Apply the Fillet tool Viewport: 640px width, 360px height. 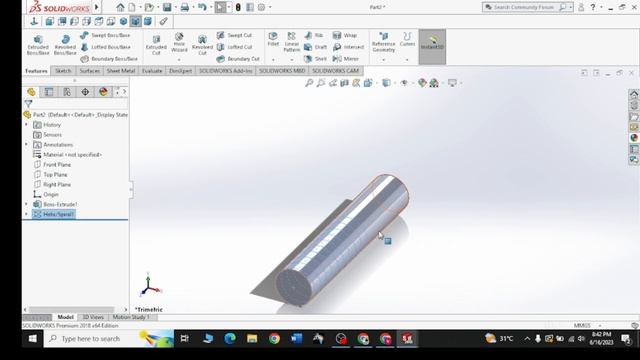pyautogui.click(x=273, y=40)
